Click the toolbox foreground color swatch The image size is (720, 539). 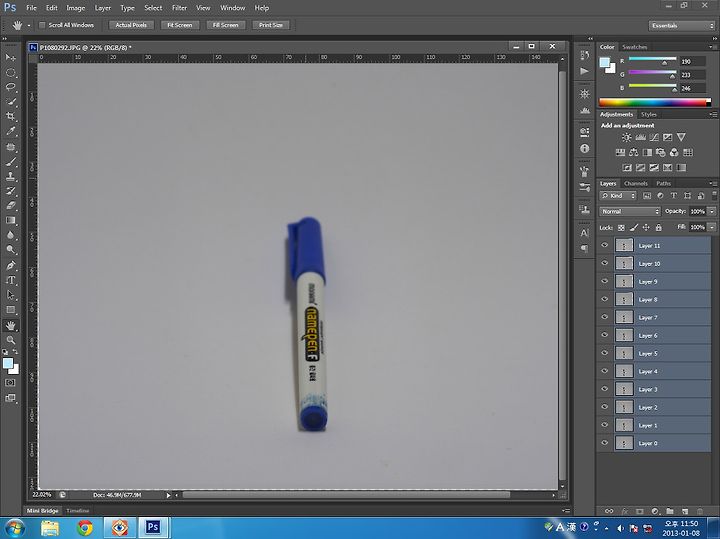coord(8,364)
